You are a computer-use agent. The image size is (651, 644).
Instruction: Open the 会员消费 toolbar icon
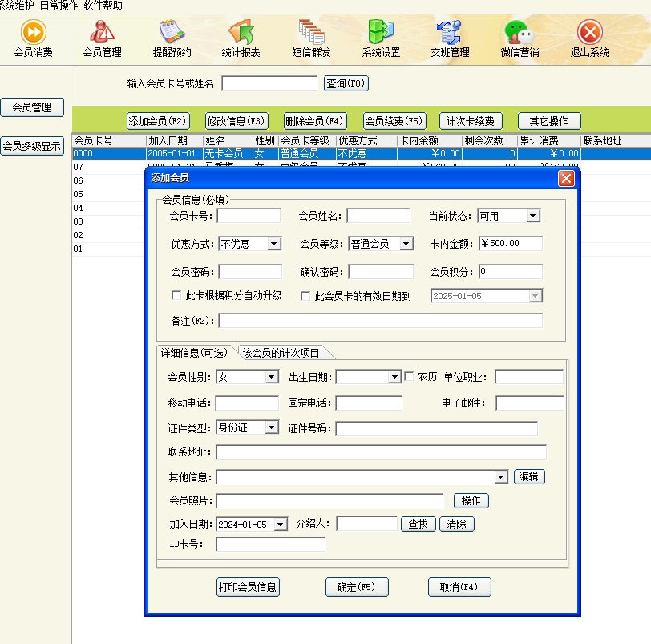pyautogui.click(x=33, y=38)
